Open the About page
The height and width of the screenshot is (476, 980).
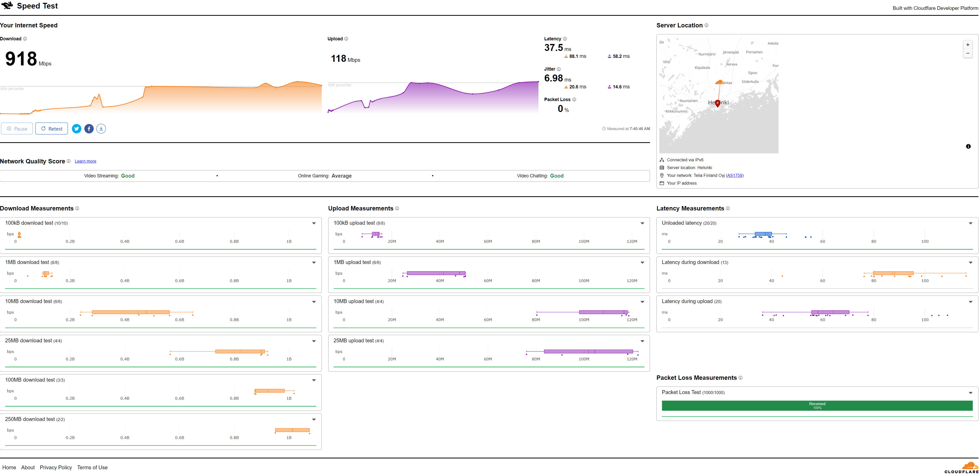(x=28, y=467)
